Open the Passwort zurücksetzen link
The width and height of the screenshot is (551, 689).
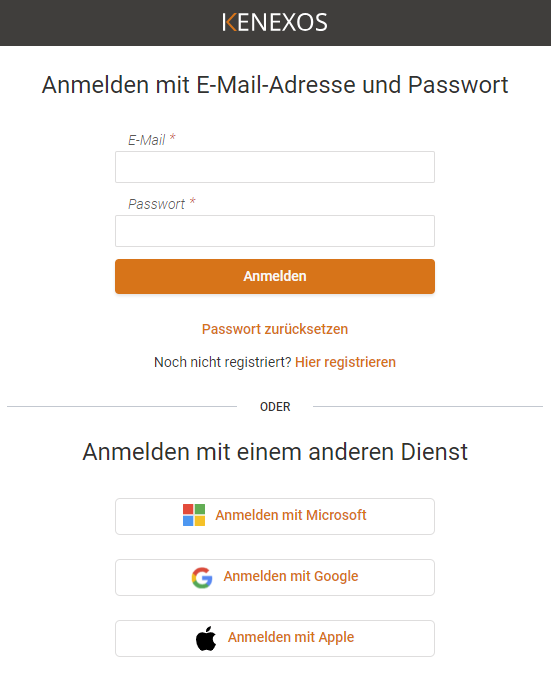click(x=275, y=329)
